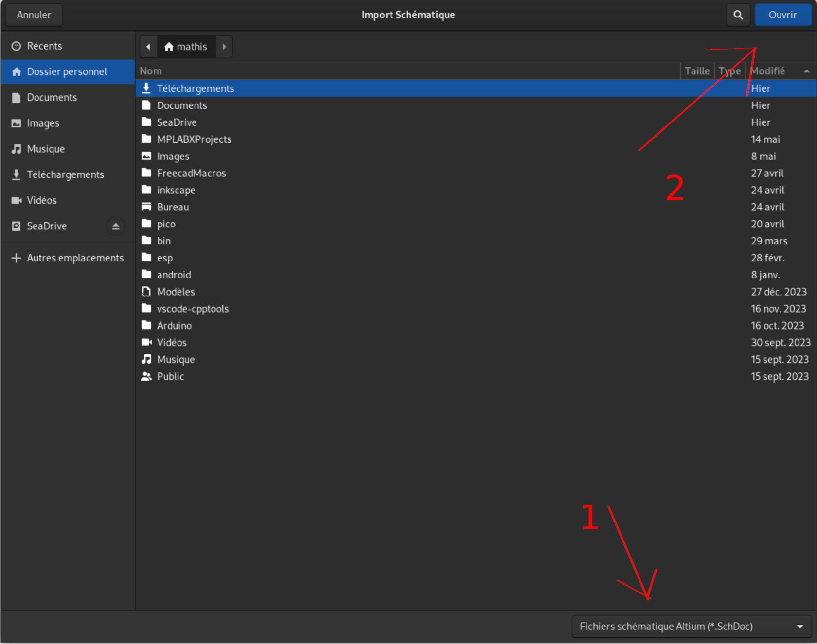Click the 27 déc. 2023 date
The width and height of the screenshot is (817, 644).
pyautogui.click(x=779, y=292)
